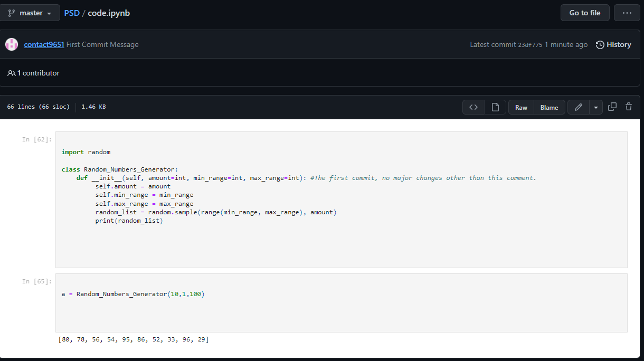Open the Blame view

[549, 107]
